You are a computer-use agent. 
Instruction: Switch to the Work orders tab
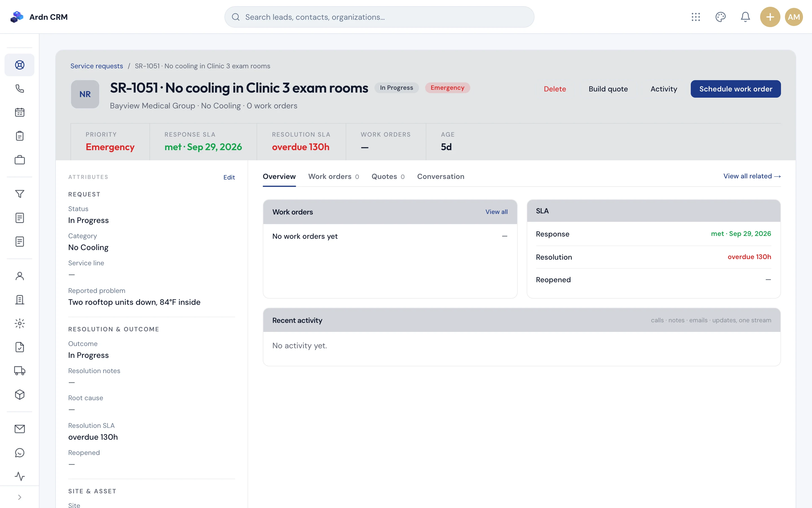334,176
